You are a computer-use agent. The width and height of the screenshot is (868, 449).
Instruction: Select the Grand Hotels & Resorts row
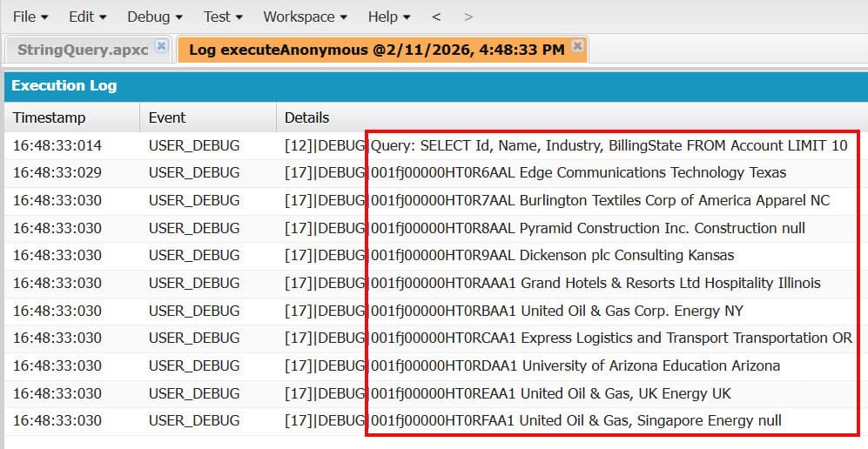pos(436,283)
